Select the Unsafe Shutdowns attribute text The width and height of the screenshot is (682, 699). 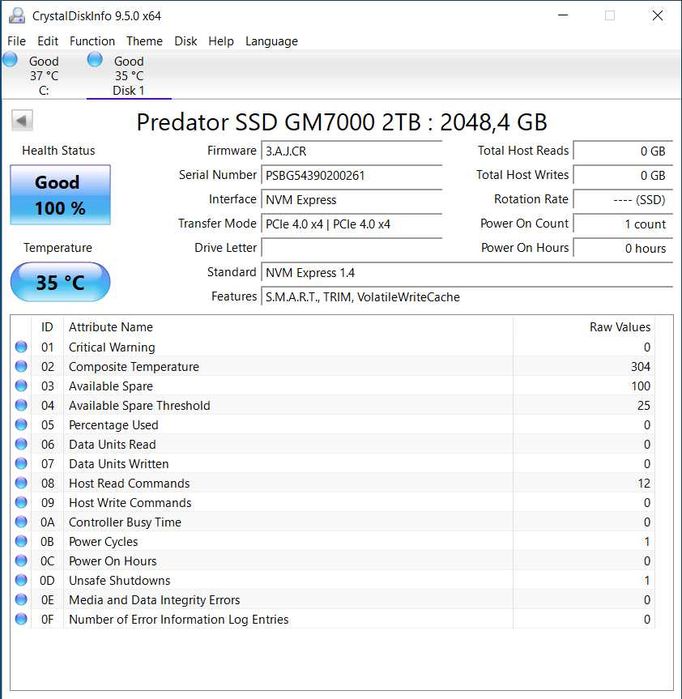[x=119, y=580]
